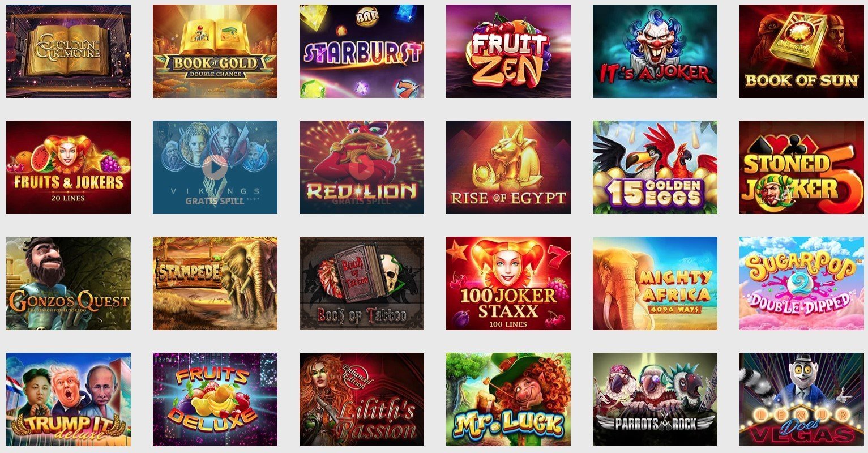The image size is (868, 453).
Task: Open the Rise of Egypt game
Action: tap(508, 167)
